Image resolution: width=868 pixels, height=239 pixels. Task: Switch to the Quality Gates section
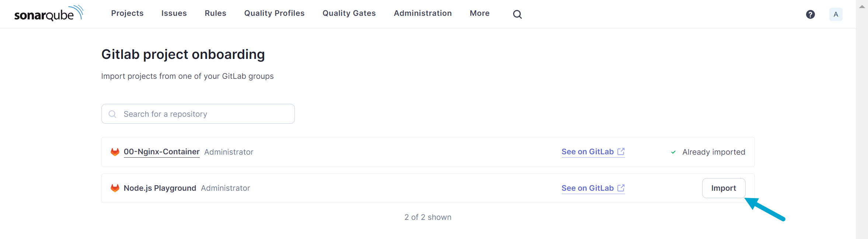[349, 13]
